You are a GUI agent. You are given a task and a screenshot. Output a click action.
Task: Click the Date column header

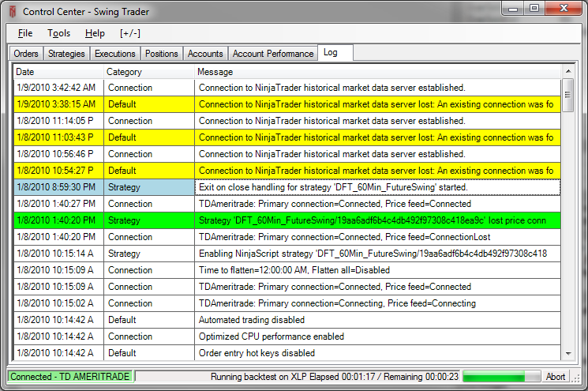pos(58,72)
